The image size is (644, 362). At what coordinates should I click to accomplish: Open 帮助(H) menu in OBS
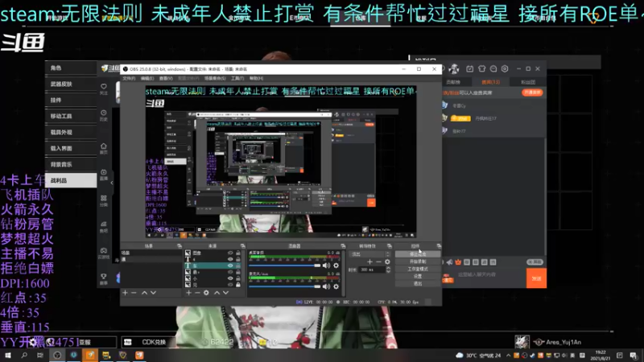(256, 78)
